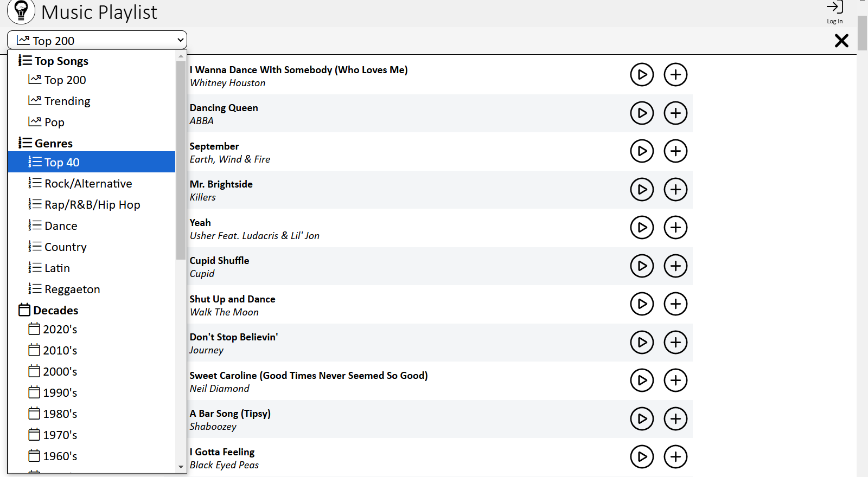Add September to the playlist
The height and width of the screenshot is (477, 868).
click(x=675, y=151)
